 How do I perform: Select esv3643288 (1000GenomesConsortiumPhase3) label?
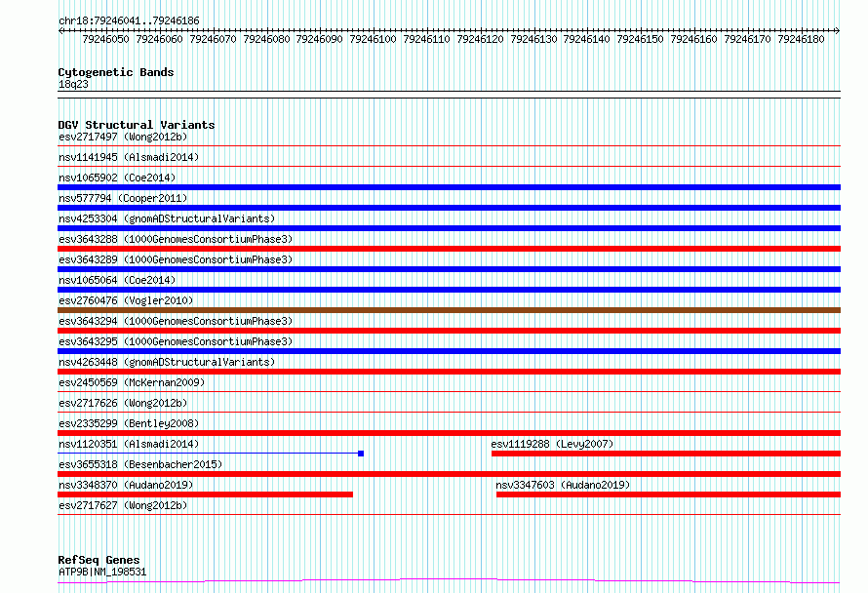176,239
